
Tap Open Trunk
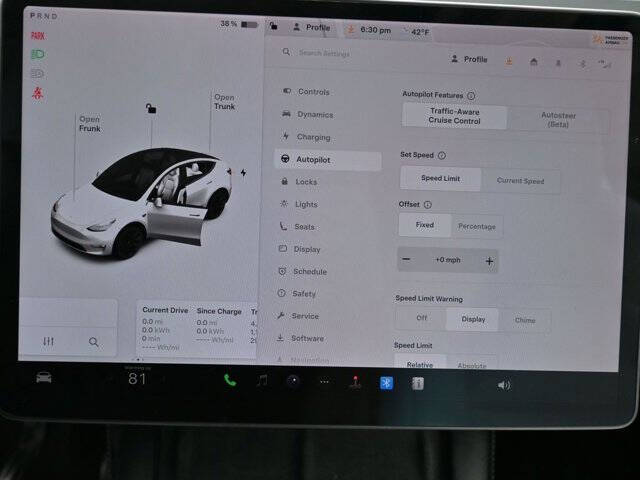click(224, 102)
